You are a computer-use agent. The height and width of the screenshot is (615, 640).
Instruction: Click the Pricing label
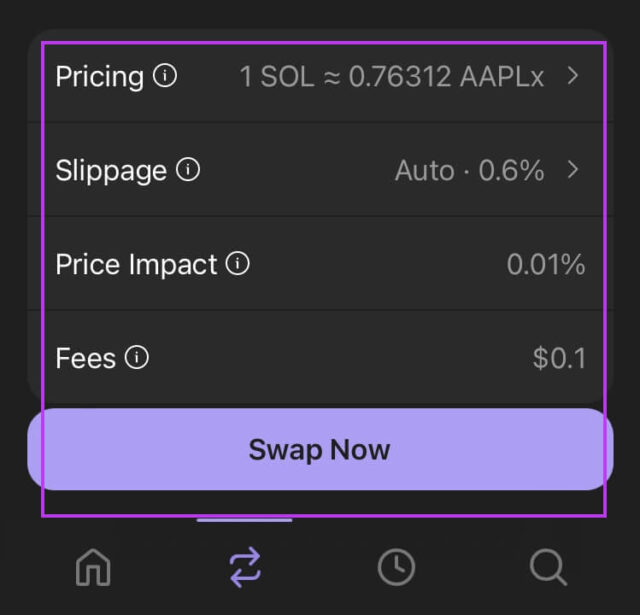point(99,77)
